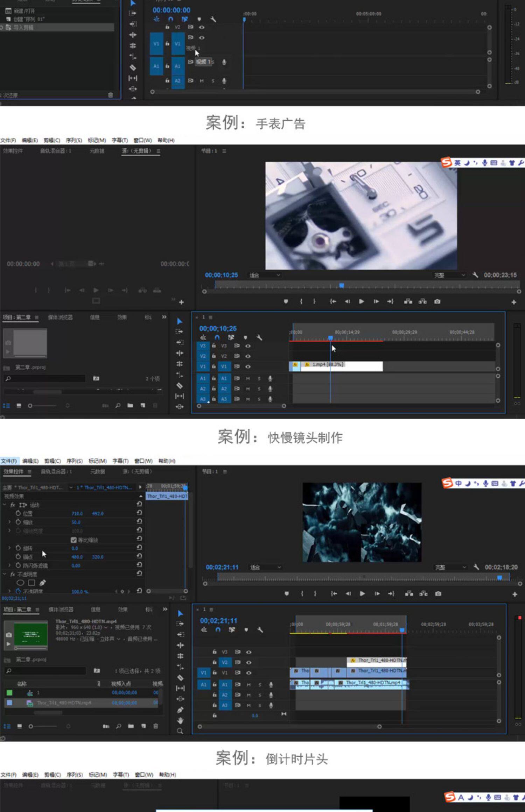Click Sogou 中 language indicator in 快慢镜头制作 screenshot
Screen dimensions: 525x812
point(458,483)
